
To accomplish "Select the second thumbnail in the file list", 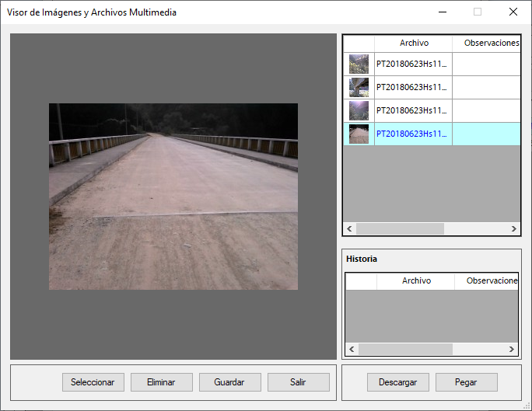I will point(359,88).
